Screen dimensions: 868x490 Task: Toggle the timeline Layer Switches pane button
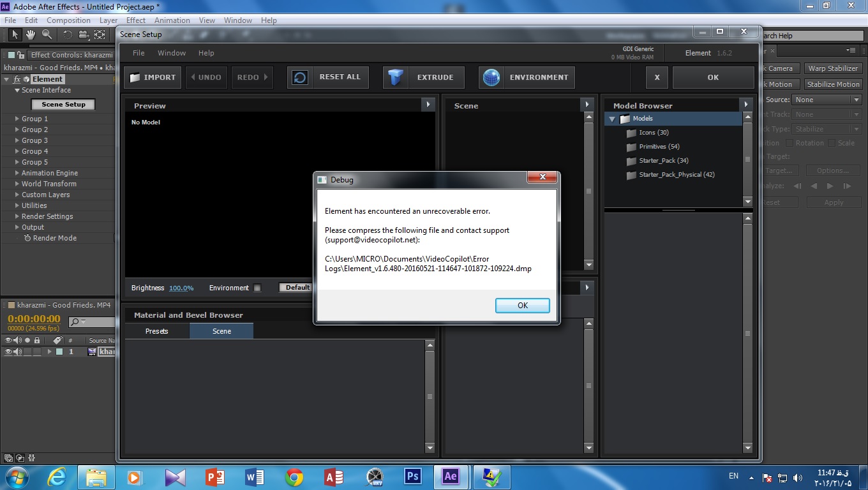(8, 458)
